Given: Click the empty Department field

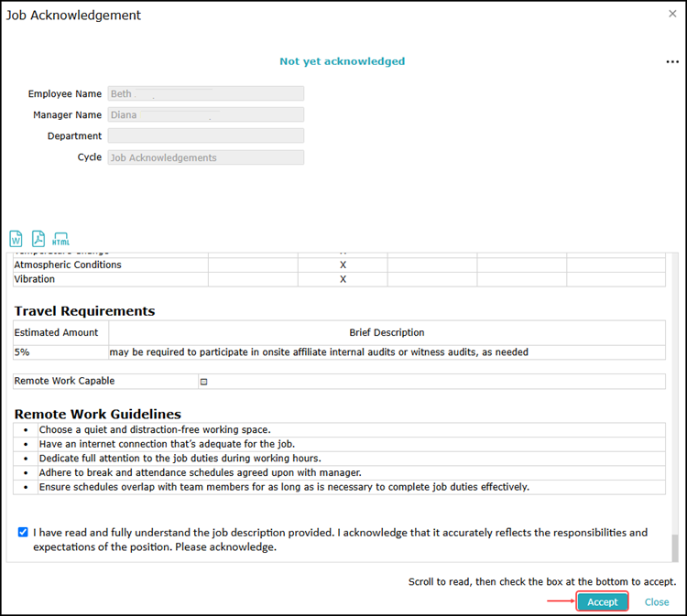Looking at the screenshot, I should 205,136.
